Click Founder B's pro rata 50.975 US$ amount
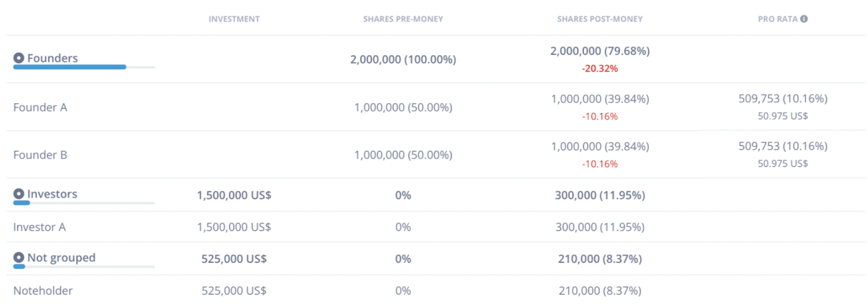This screenshot has height=308, width=868. [782, 164]
